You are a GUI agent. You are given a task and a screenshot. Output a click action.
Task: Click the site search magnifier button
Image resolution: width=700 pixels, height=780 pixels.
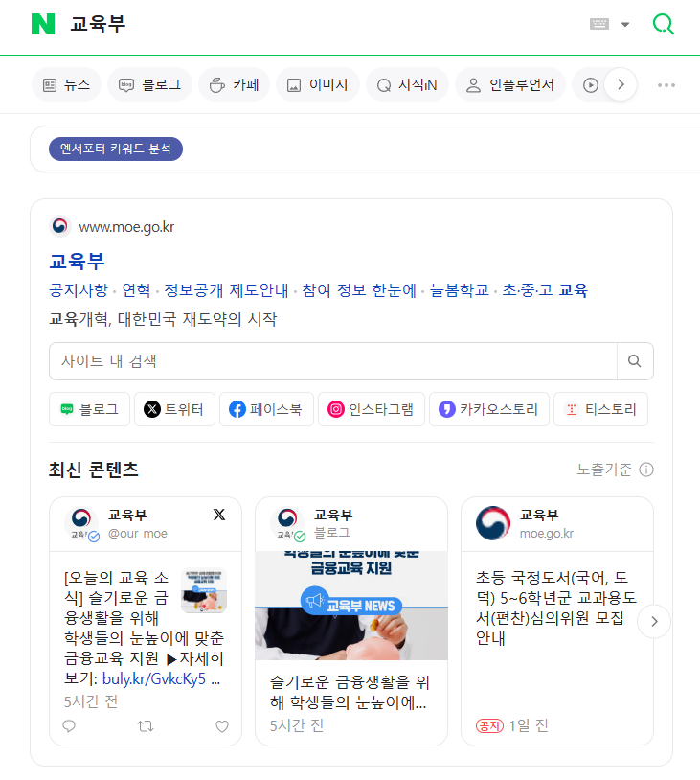click(635, 361)
